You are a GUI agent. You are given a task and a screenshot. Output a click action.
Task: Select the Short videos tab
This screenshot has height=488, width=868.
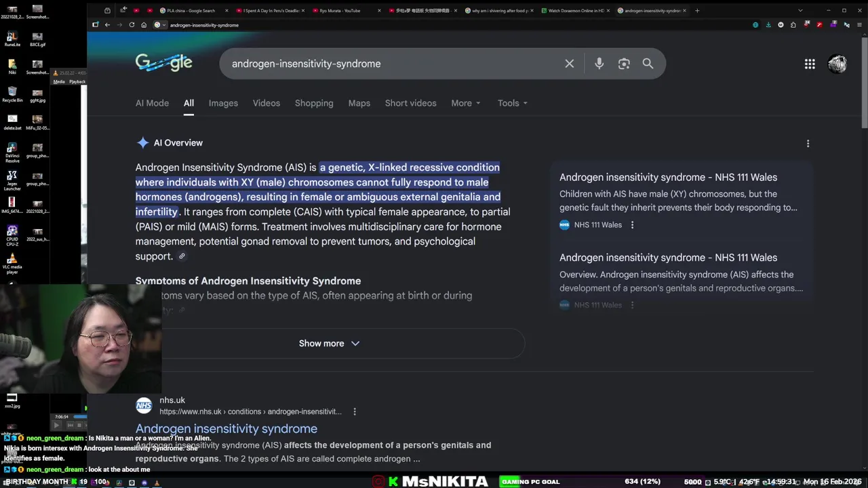pyautogui.click(x=411, y=103)
